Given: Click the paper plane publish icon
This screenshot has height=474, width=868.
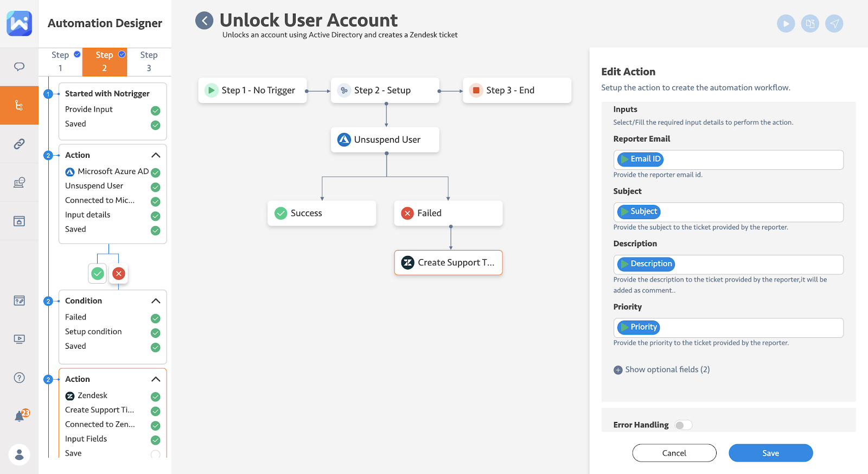Looking at the screenshot, I should point(834,24).
